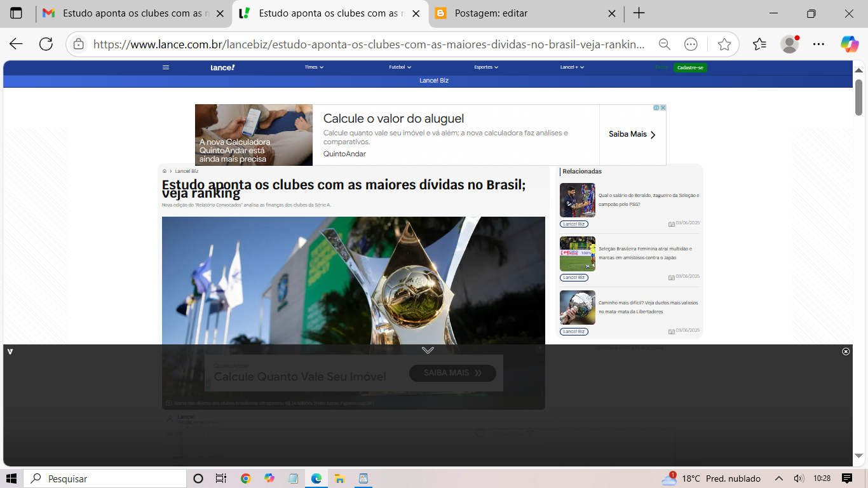Click the Seleção Feminina article thumbnail
The image size is (868, 488).
click(x=578, y=254)
